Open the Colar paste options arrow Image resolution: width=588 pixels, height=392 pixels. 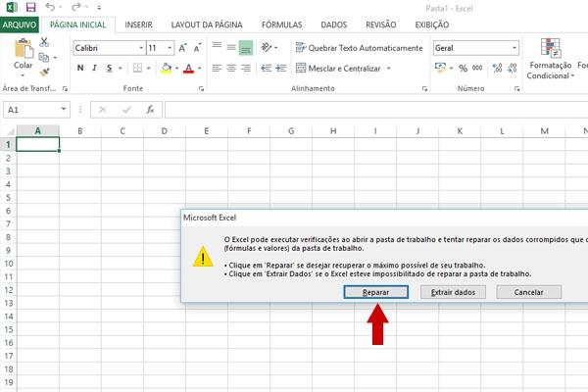(x=23, y=75)
